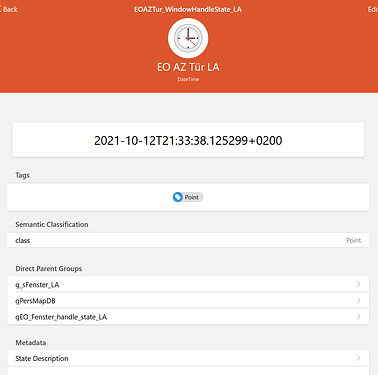This screenshot has width=378, height=375.
Task: Click the Semantic Classification heading
Action: tap(52, 224)
